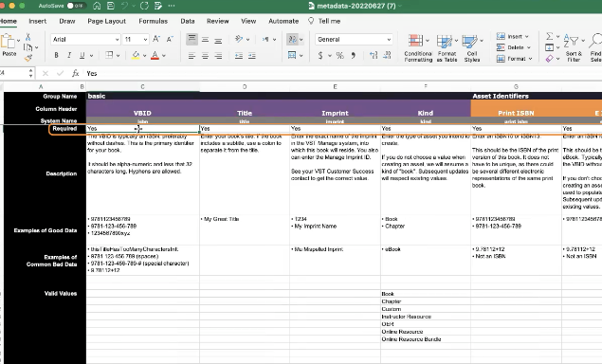Open Sort & Filter menu
Viewport: 602px width, 364px height.
coord(574,47)
